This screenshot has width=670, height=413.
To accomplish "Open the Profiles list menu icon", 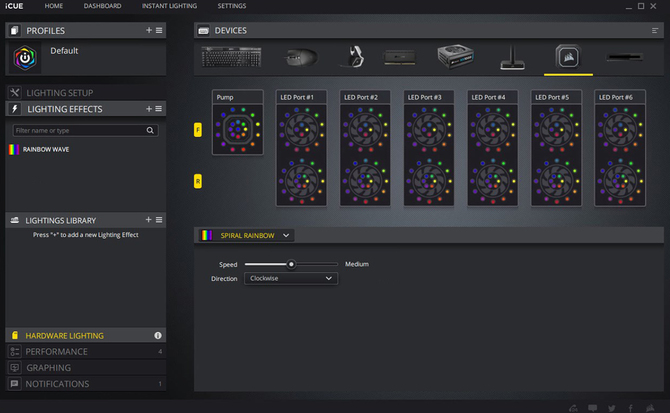I will (x=159, y=30).
